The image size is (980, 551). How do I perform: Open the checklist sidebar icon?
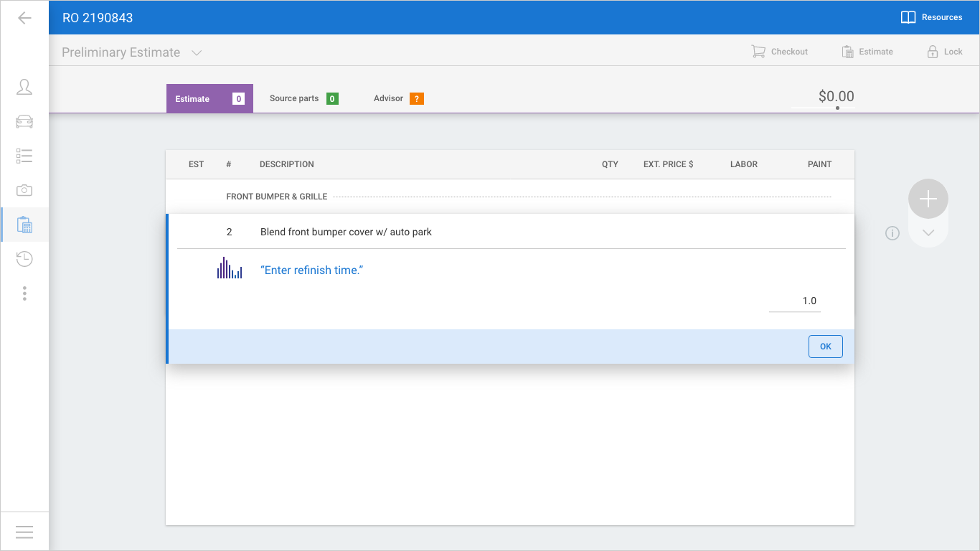coord(24,156)
